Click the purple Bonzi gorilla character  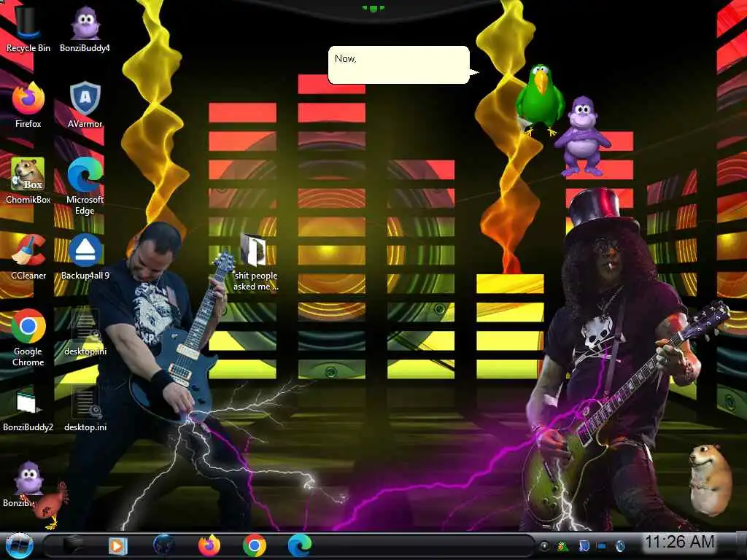pyautogui.click(x=583, y=136)
